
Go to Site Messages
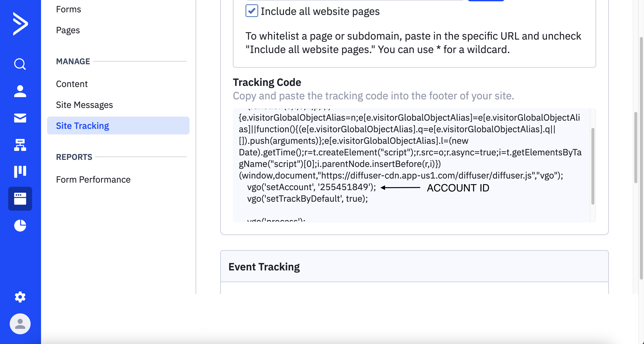pyautogui.click(x=84, y=105)
